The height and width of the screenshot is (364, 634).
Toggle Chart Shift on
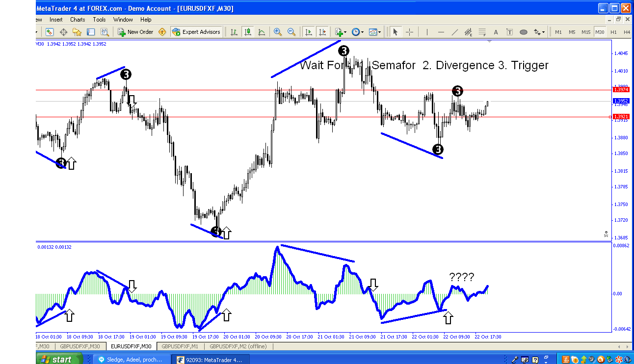tap(323, 31)
